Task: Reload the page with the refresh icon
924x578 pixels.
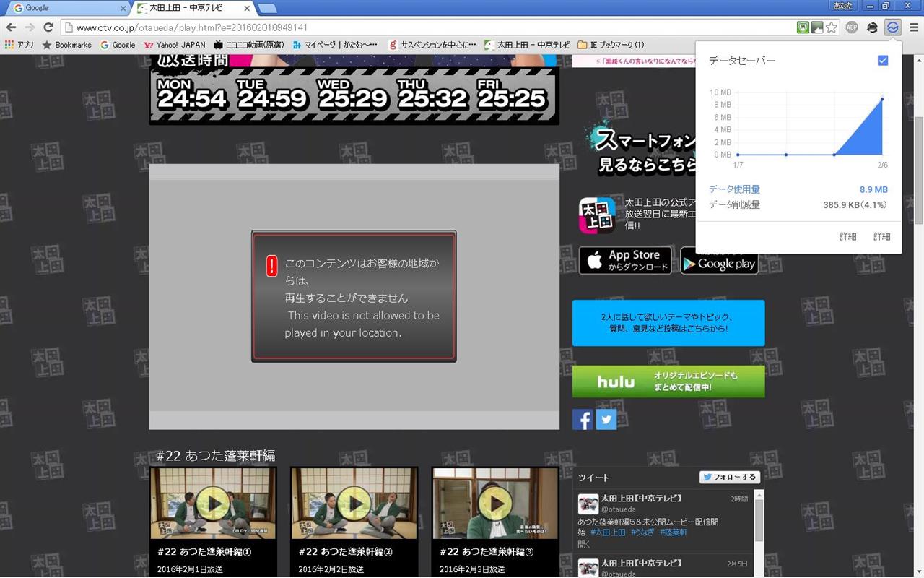Action: 48,27
